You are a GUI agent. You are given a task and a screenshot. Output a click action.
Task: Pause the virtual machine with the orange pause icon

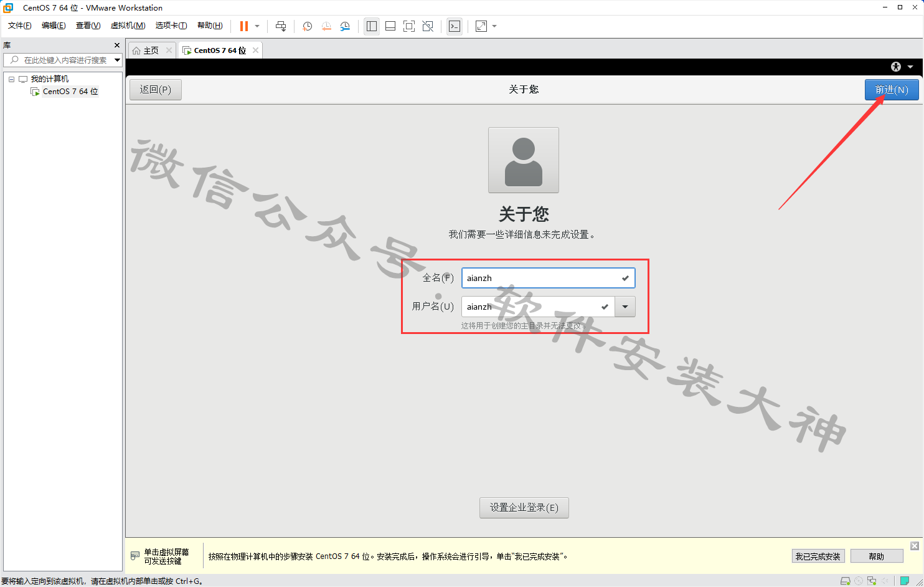(244, 26)
